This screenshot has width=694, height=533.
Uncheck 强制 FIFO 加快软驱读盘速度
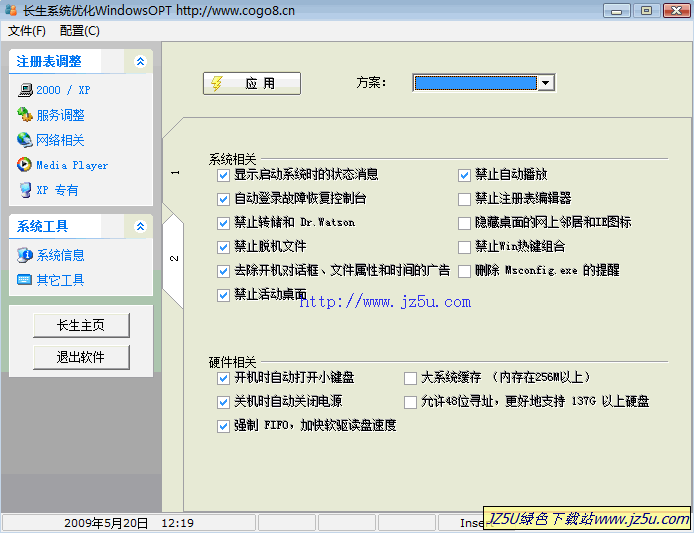point(223,426)
